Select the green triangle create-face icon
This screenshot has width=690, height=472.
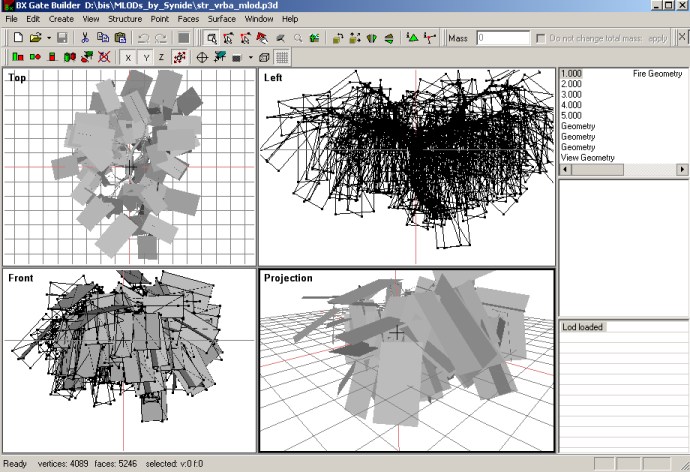[x=413, y=38]
